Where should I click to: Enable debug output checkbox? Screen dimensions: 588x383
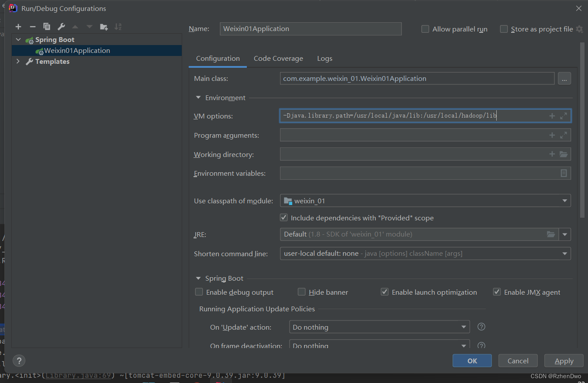click(x=199, y=292)
